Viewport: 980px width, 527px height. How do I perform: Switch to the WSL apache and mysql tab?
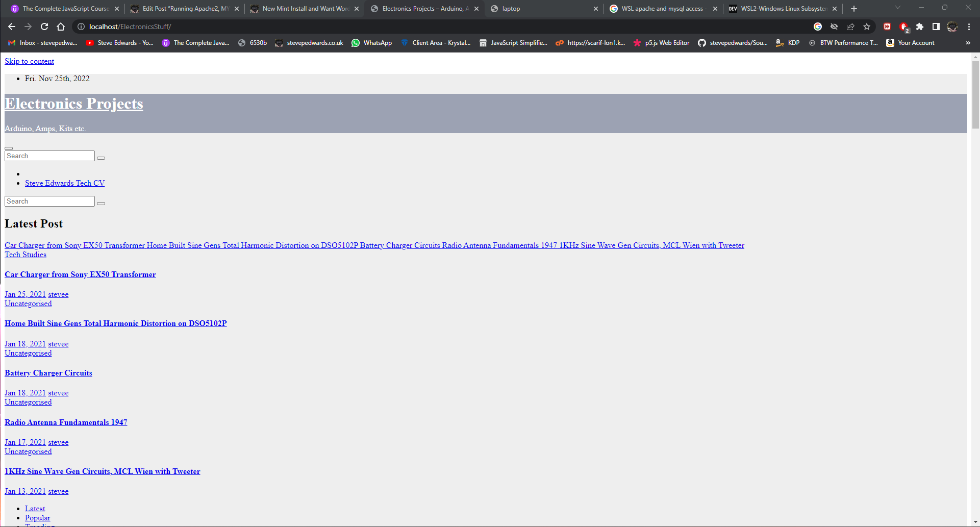click(x=661, y=9)
